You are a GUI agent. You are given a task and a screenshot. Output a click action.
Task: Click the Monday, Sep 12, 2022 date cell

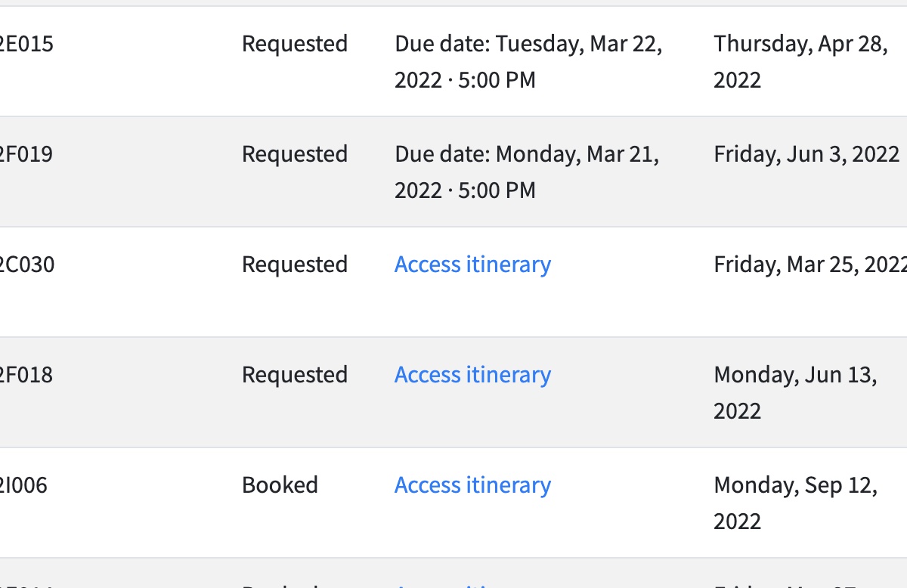(795, 503)
